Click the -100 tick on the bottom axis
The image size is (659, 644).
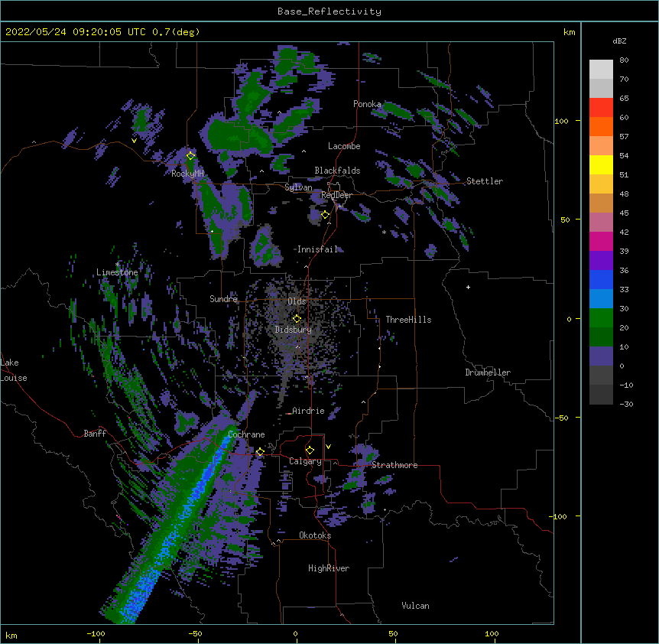(96, 633)
